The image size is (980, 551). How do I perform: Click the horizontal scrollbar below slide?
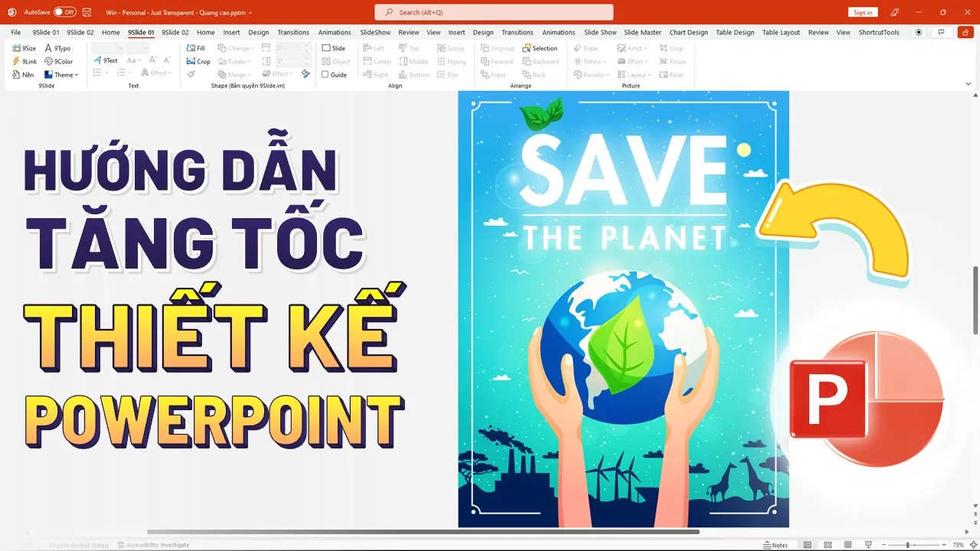(x=423, y=532)
